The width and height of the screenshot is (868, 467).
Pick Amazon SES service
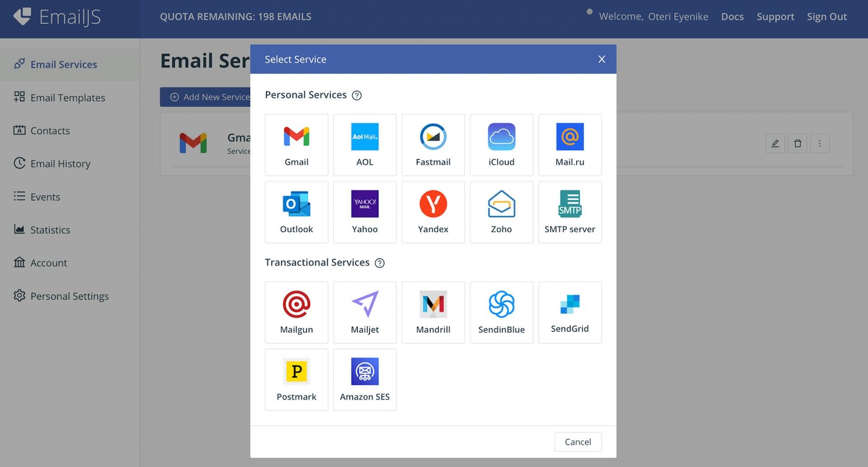point(364,379)
